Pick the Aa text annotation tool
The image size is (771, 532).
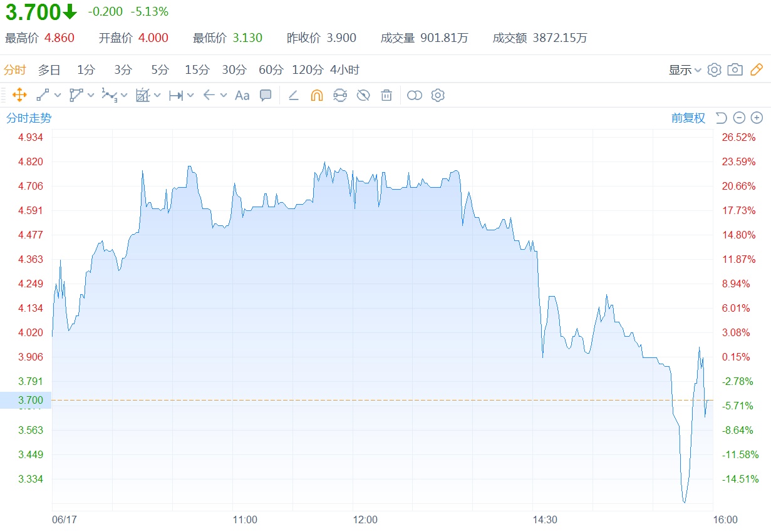tap(242, 95)
